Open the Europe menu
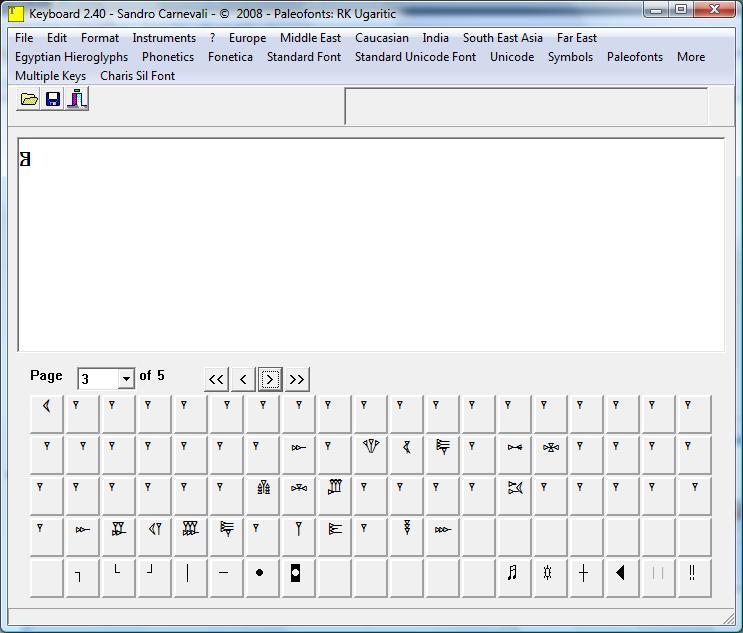This screenshot has width=743, height=633. click(247, 38)
